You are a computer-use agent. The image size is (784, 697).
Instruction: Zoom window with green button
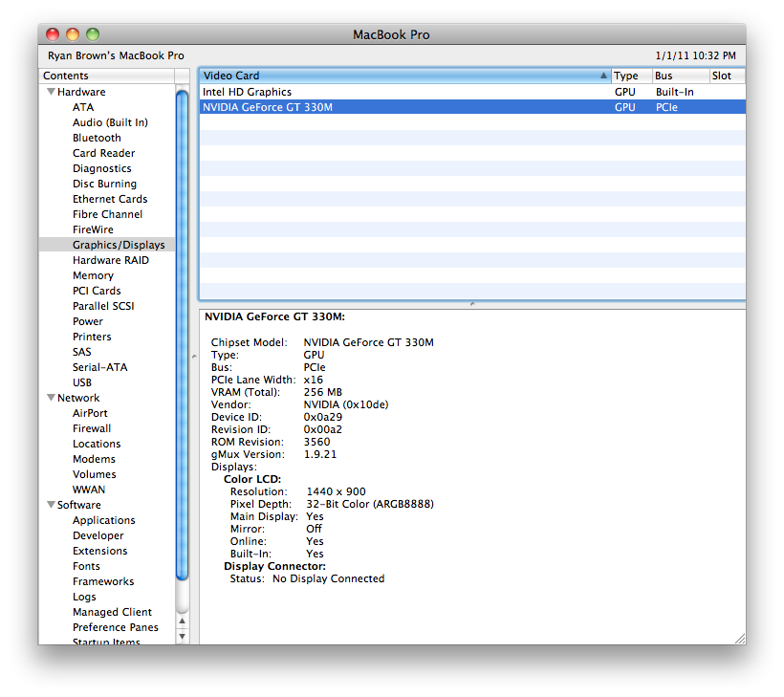click(x=93, y=34)
